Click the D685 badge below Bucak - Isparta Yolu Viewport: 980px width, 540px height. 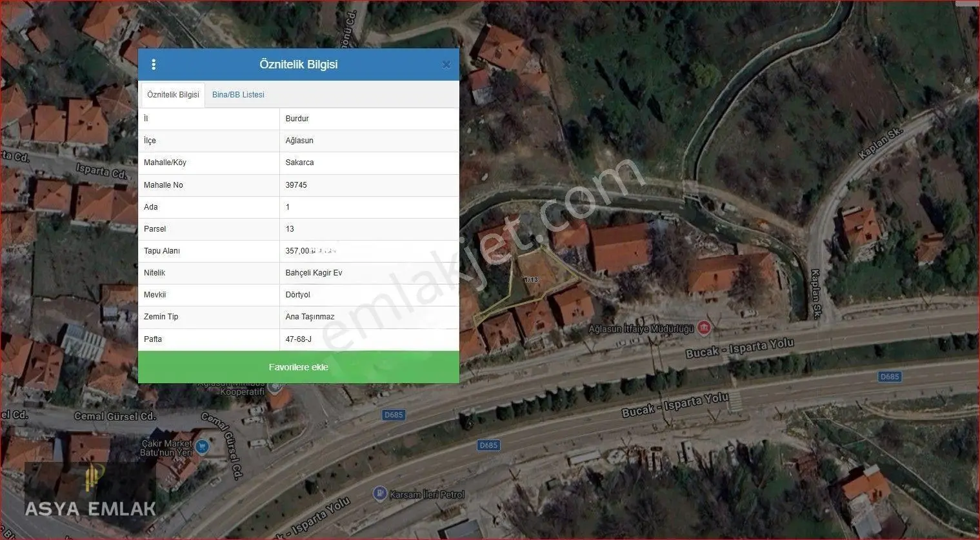click(488, 445)
